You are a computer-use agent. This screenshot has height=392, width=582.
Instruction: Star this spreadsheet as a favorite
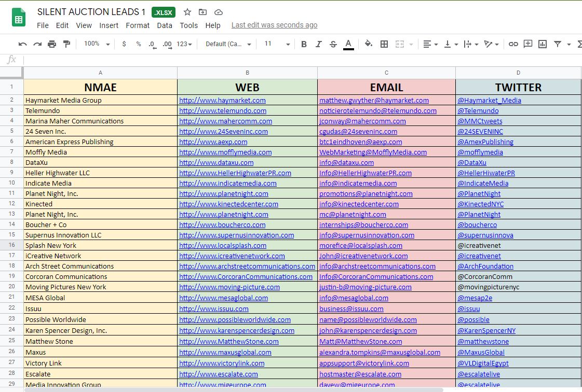pos(187,12)
